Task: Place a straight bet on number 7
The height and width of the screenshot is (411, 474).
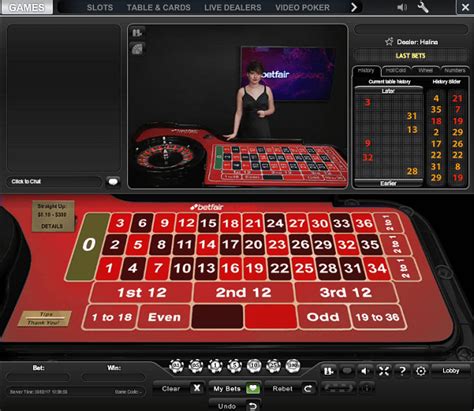Action: [x=158, y=268]
